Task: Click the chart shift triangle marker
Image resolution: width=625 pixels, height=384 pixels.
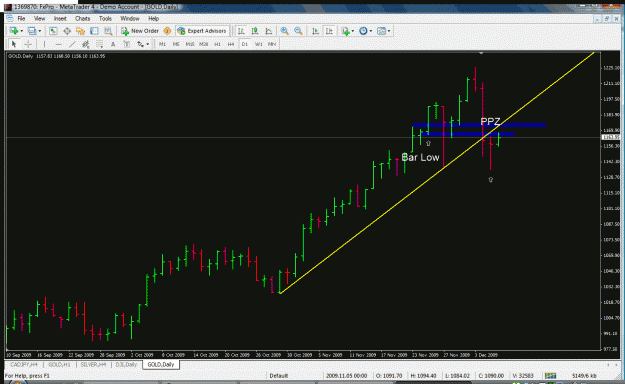Action: [x=481, y=53]
